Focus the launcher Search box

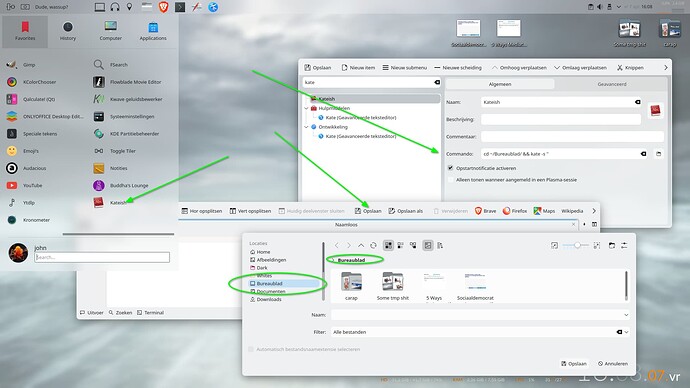(x=102, y=257)
